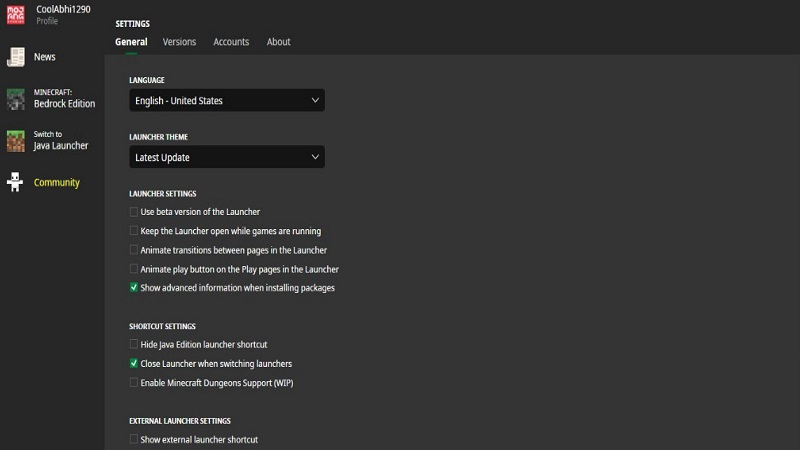The width and height of the screenshot is (800, 450).
Task: Click the SHORTCUT SETTINGS heading
Action: [162, 326]
